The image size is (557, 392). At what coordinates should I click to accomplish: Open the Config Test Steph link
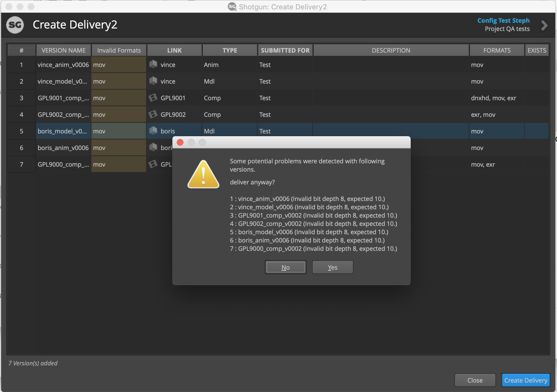tap(503, 20)
